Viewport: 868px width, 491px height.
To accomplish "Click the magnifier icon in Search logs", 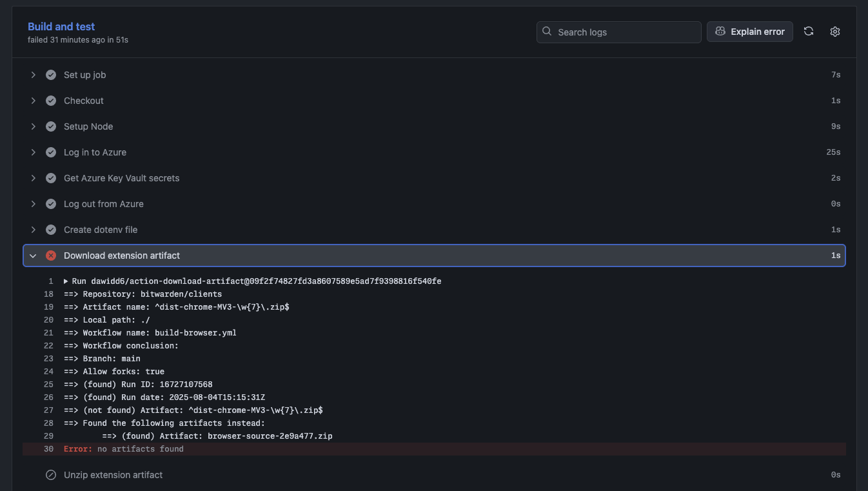I will pos(547,32).
